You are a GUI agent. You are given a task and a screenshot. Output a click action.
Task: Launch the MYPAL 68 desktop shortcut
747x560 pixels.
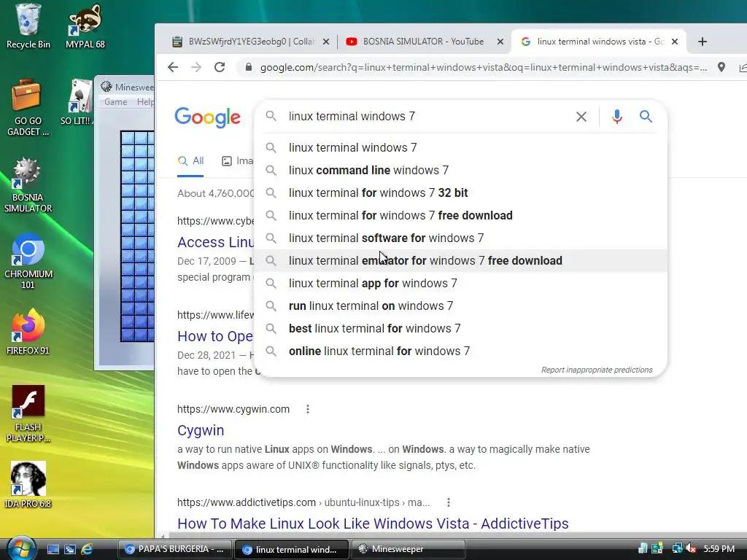pos(85,26)
